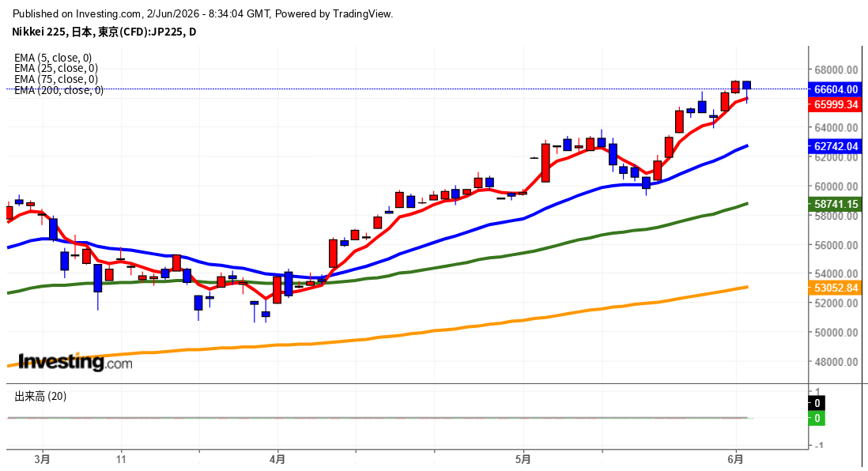Screen dimensions: 868x471
Task: Click the 出来高 (20) volume indicator label
Action: coord(40,396)
